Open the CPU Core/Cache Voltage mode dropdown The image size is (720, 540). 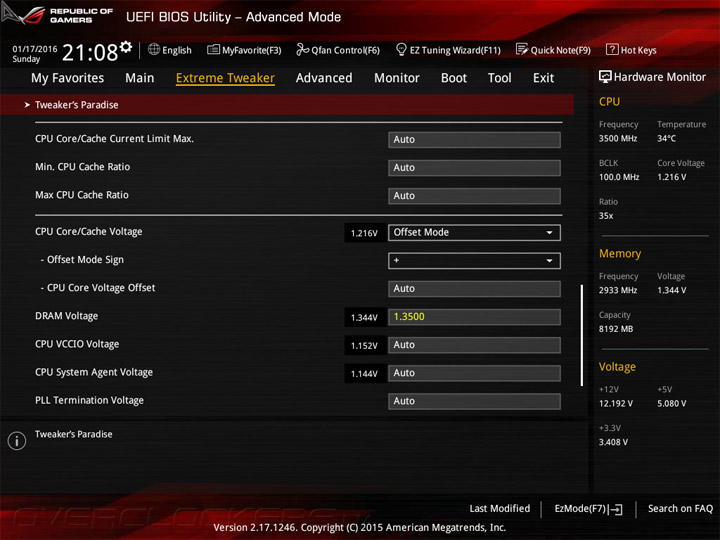[x=474, y=232]
